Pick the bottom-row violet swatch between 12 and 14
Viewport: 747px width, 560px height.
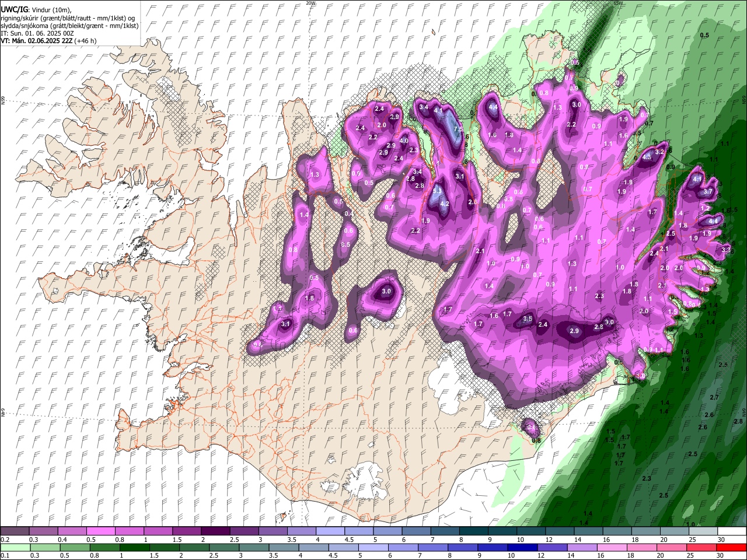click(x=552, y=547)
